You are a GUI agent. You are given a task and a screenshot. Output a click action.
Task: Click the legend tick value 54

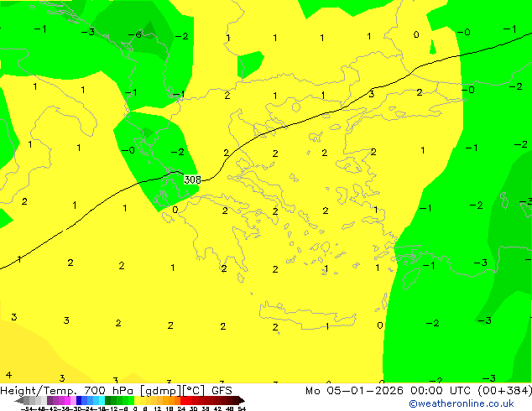(242, 408)
